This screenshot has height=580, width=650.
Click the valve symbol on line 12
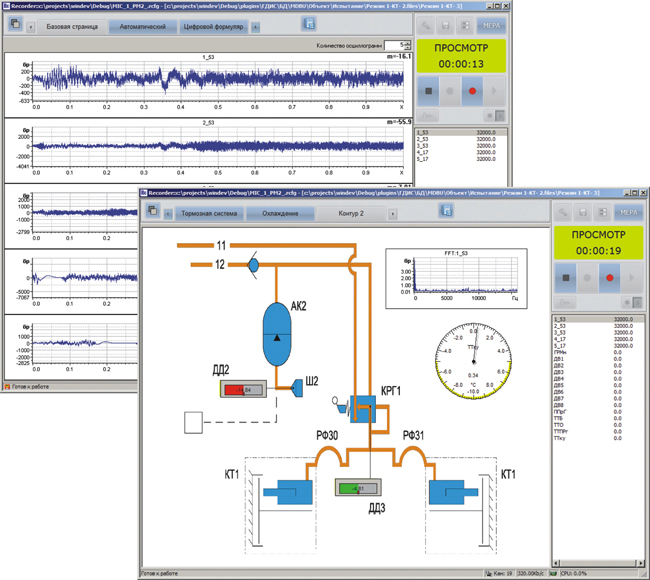click(253, 265)
